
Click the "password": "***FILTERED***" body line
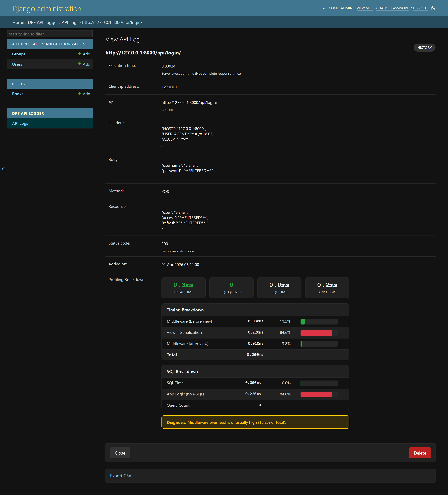click(x=187, y=171)
